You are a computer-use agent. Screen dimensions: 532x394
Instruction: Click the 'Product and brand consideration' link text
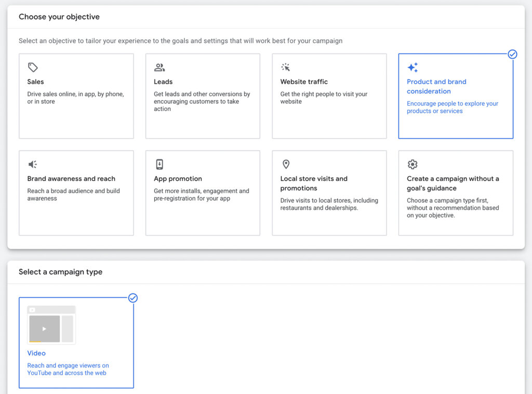pyautogui.click(x=436, y=86)
